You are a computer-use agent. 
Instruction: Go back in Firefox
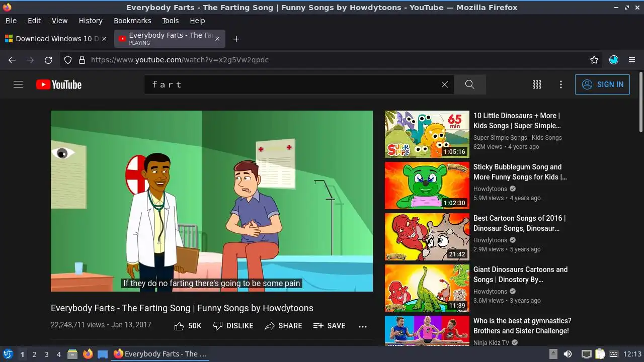click(12, 60)
